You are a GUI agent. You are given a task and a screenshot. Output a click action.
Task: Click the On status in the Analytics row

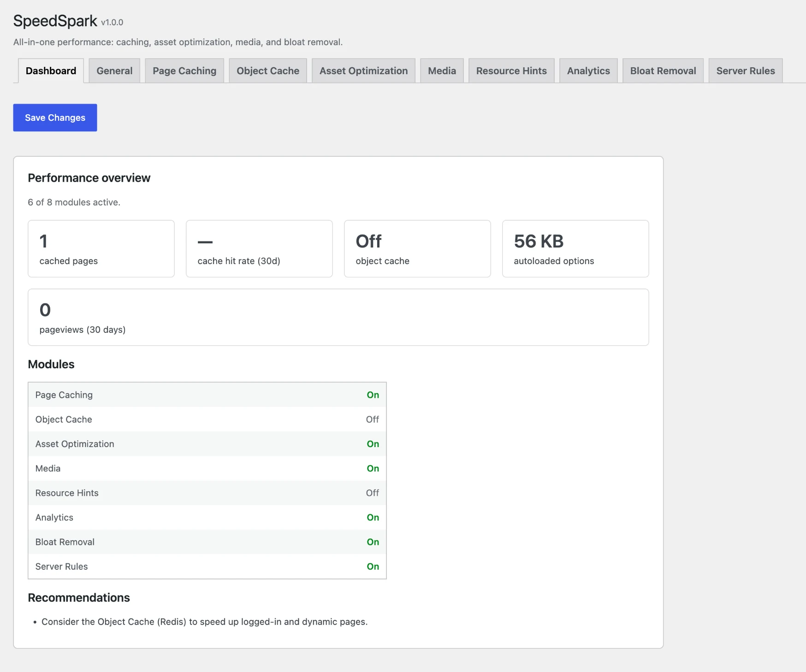[x=373, y=518]
